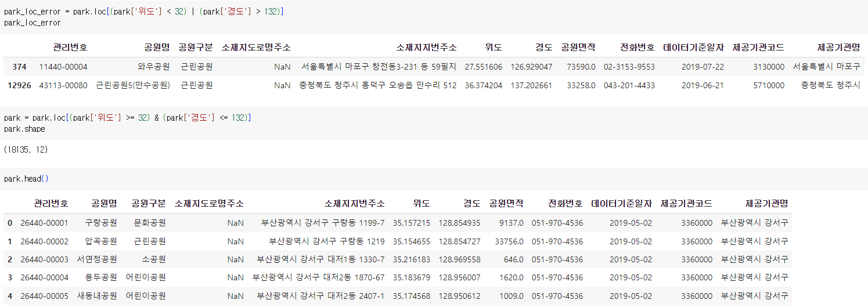Click row index 374
The image size is (868, 307).
coord(19,67)
